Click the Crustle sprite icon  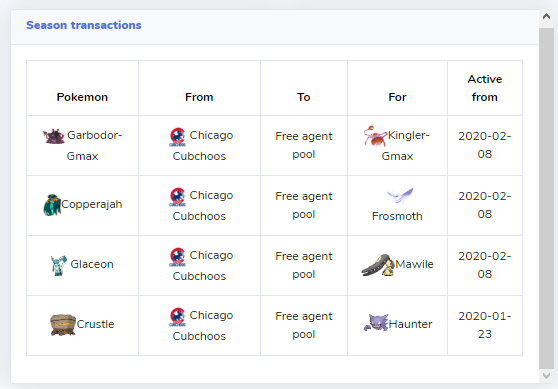63,325
